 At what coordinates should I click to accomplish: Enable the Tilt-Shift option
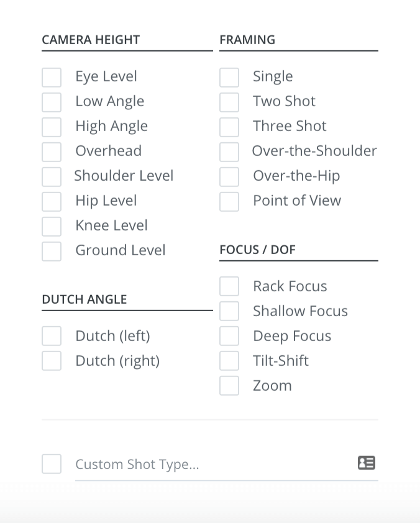tap(229, 360)
